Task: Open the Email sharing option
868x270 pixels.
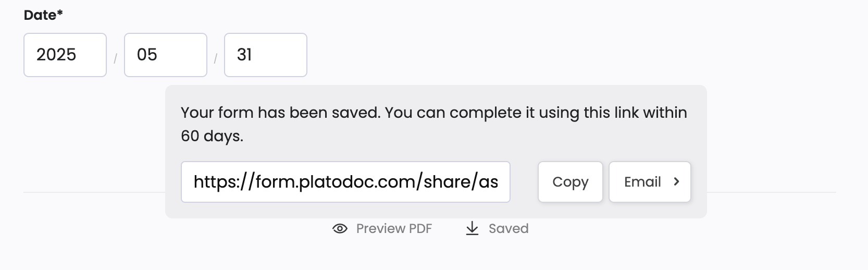Action: 642,182
